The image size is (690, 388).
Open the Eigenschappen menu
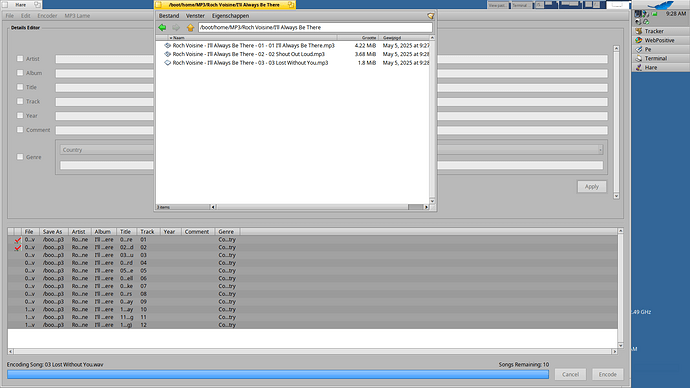click(x=230, y=16)
